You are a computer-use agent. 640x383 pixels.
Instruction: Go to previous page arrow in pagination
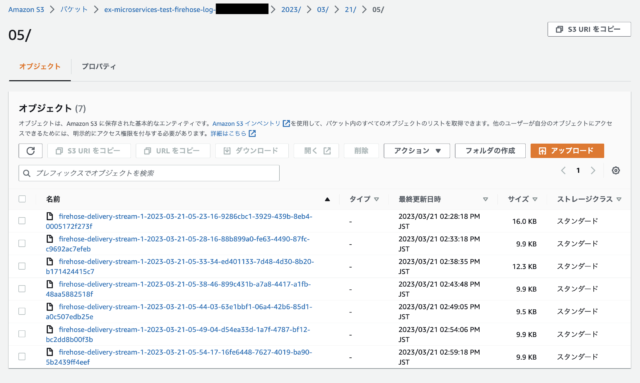[x=563, y=171]
